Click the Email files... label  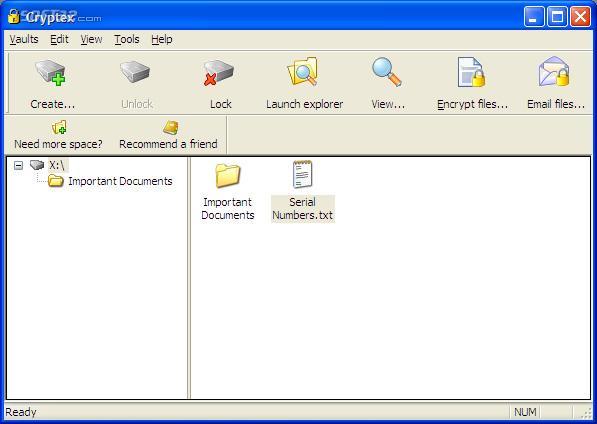coord(556,104)
